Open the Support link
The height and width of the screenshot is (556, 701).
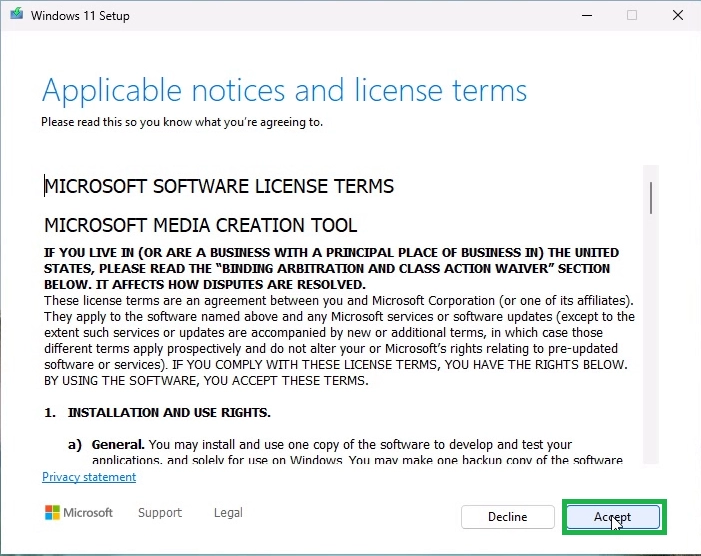click(x=160, y=512)
